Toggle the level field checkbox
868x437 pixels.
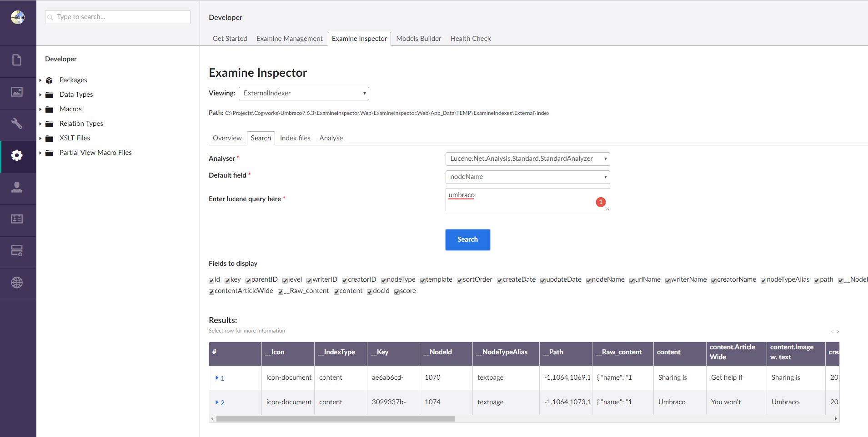click(285, 280)
